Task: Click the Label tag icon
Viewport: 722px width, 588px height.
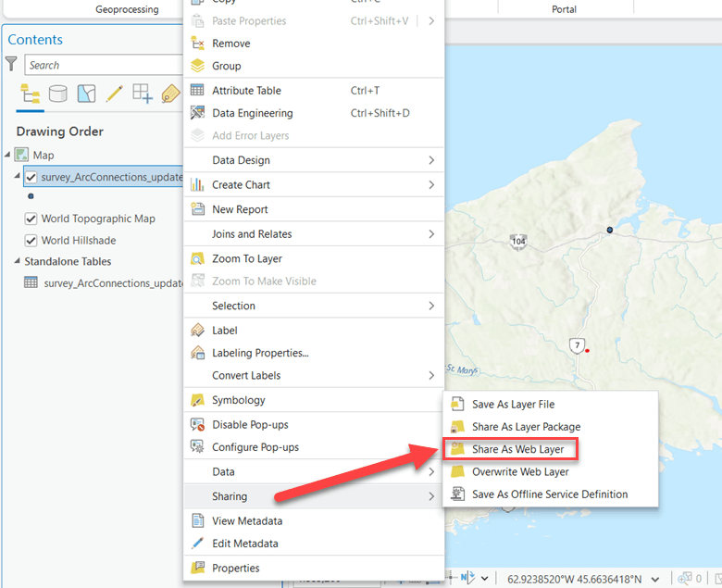Action: click(x=197, y=331)
